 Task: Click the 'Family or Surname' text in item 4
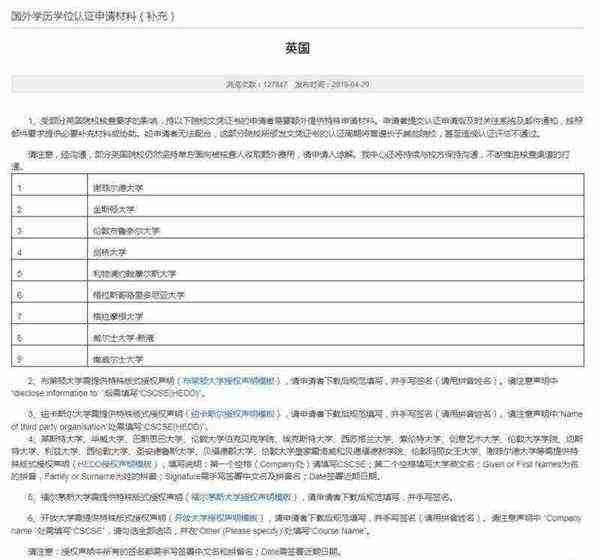[x=79, y=477]
